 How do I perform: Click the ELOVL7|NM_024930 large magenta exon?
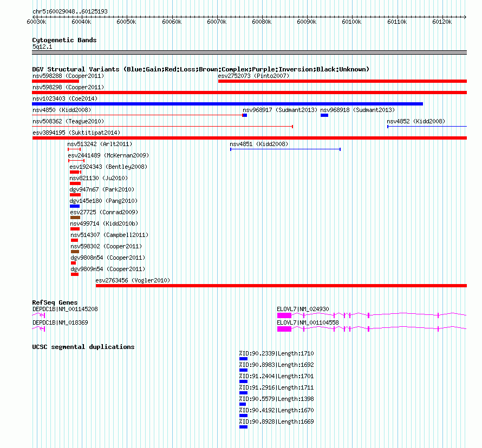point(284,315)
